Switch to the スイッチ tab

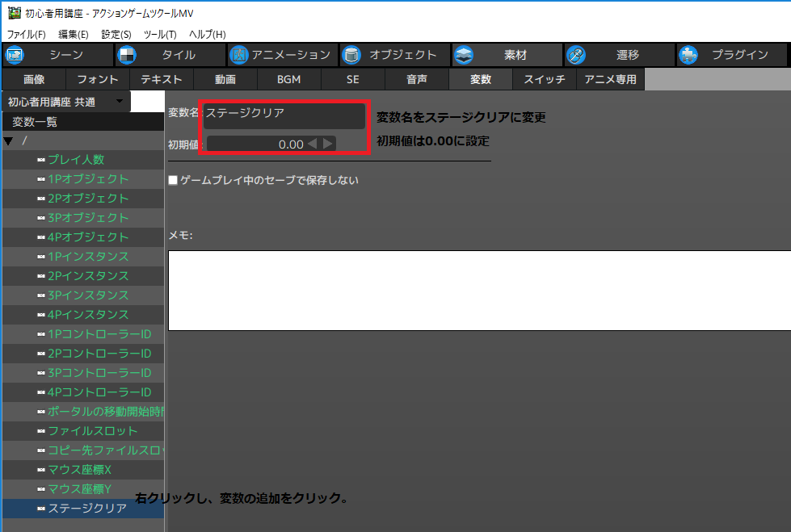544,79
